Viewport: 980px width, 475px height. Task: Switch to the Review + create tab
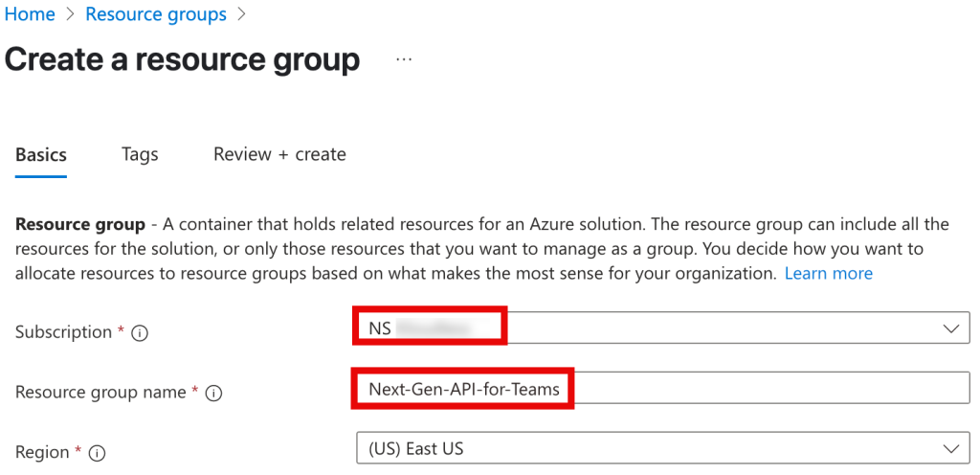pyautogui.click(x=280, y=154)
